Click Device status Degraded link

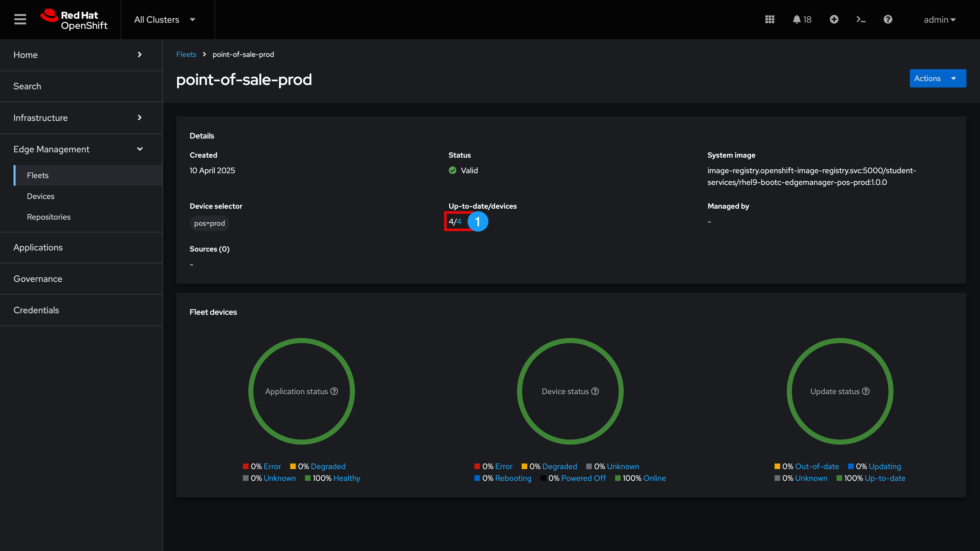pyautogui.click(x=560, y=466)
